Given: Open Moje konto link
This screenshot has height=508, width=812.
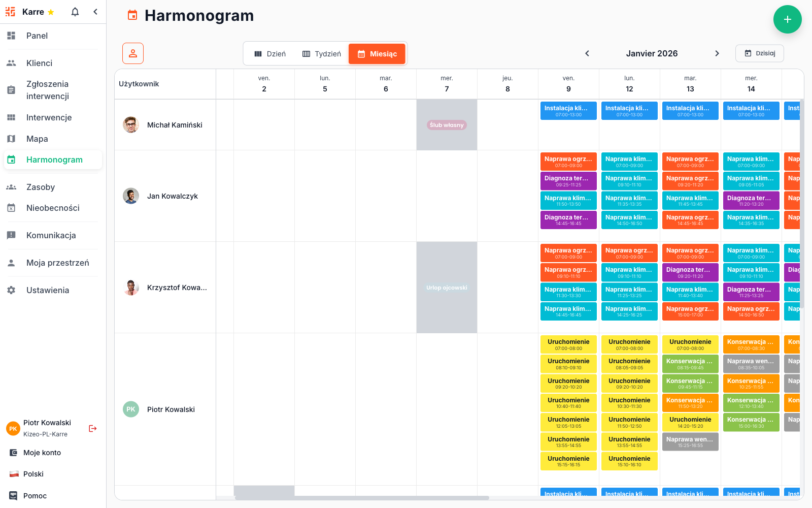Looking at the screenshot, I should pyautogui.click(x=42, y=453).
